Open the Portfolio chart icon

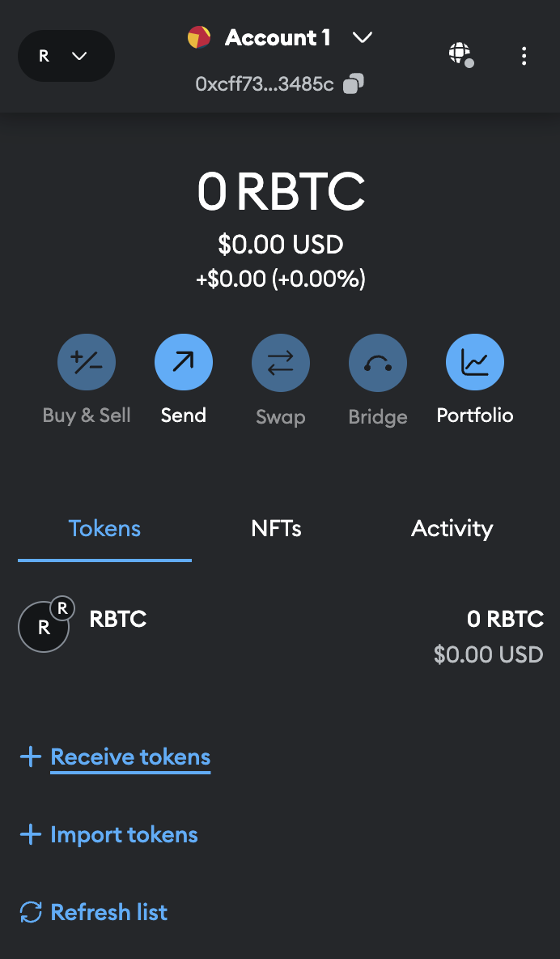pyautogui.click(x=475, y=361)
